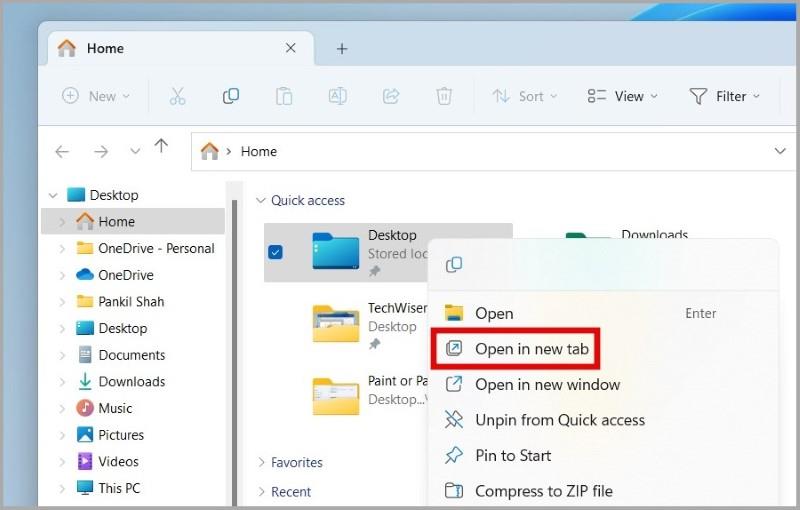
Task: Choose Open in new tab
Action: point(603,349)
